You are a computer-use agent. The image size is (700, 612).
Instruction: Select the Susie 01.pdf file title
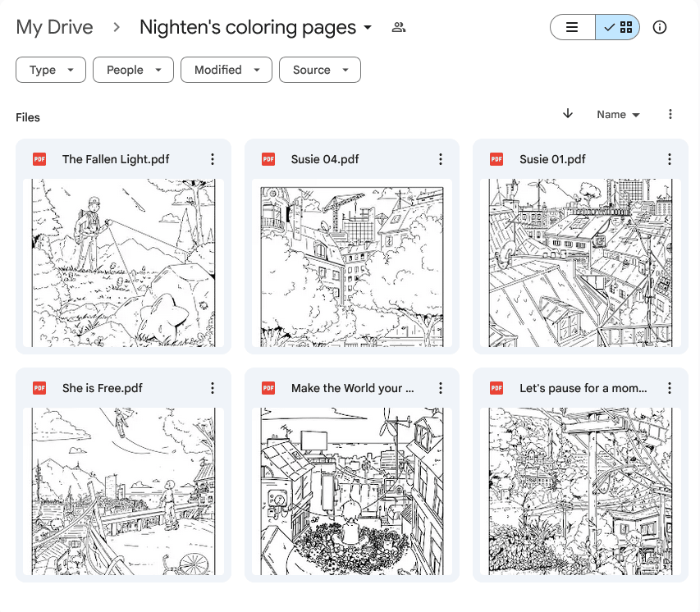coord(552,159)
